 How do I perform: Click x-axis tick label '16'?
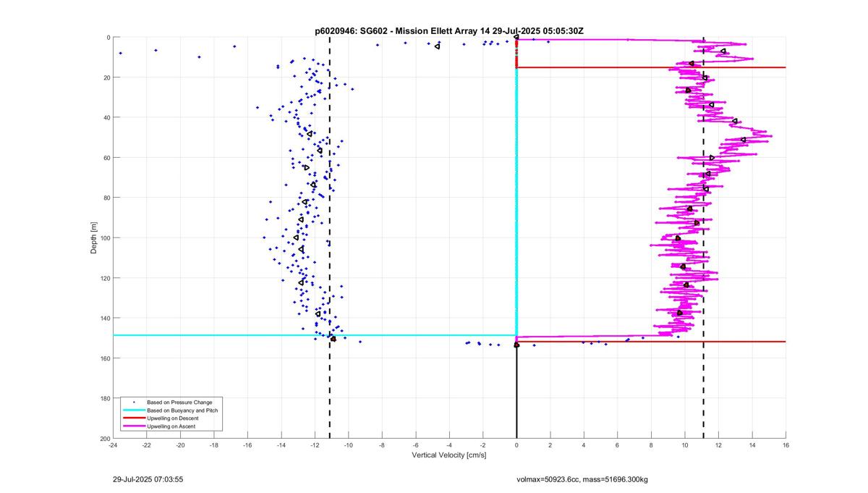tap(786, 446)
